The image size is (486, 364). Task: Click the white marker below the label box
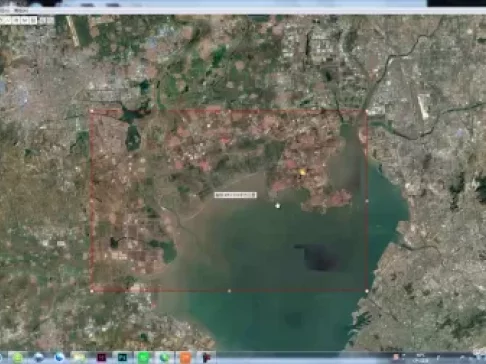[x=277, y=206]
